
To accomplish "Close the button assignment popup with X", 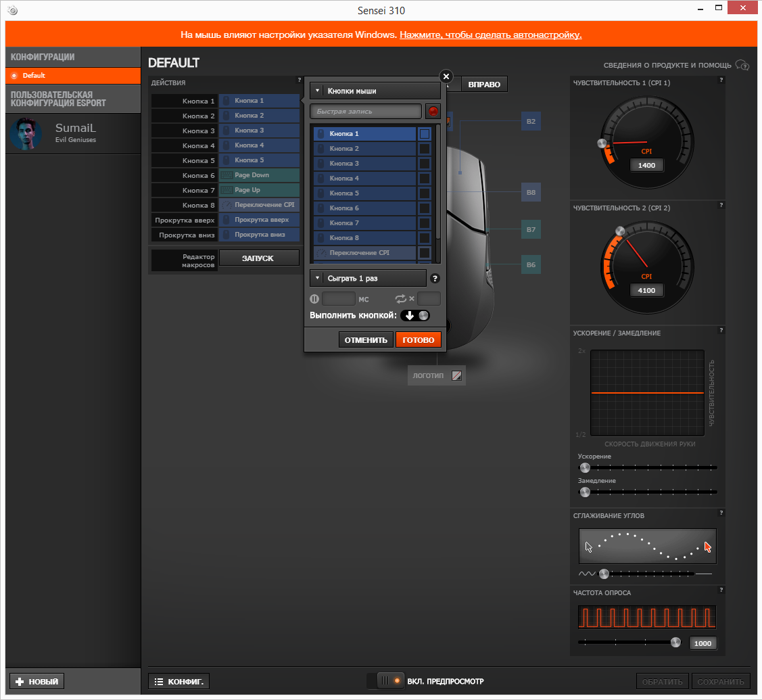I will [446, 76].
